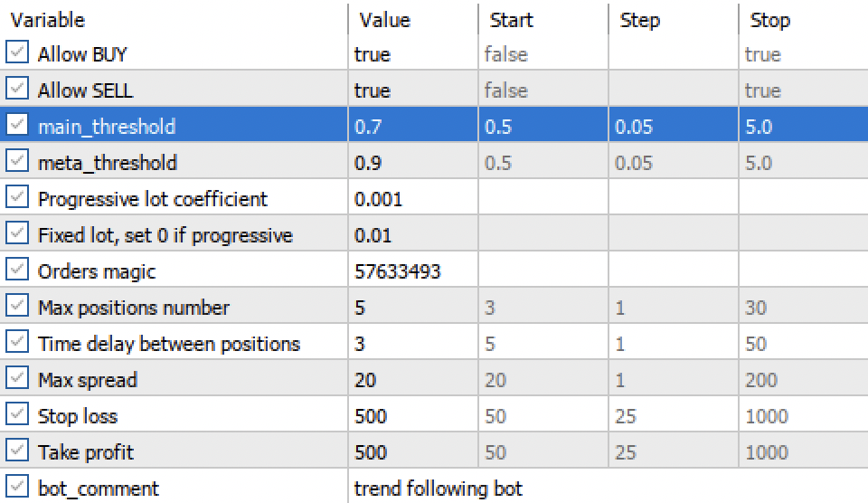
Task: Toggle the Orders magic checkbox
Action: pyautogui.click(x=17, y=270)
